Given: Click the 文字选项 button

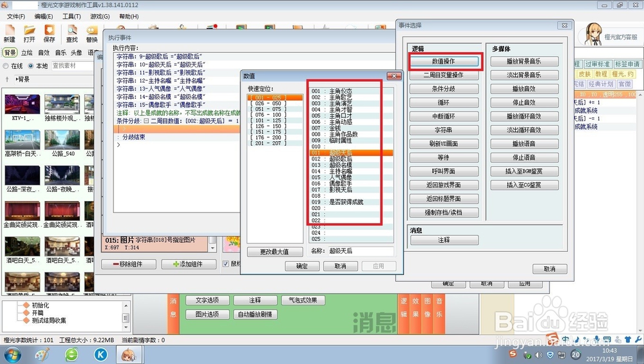Looking at the screenshot, I should tap(207, 300).
